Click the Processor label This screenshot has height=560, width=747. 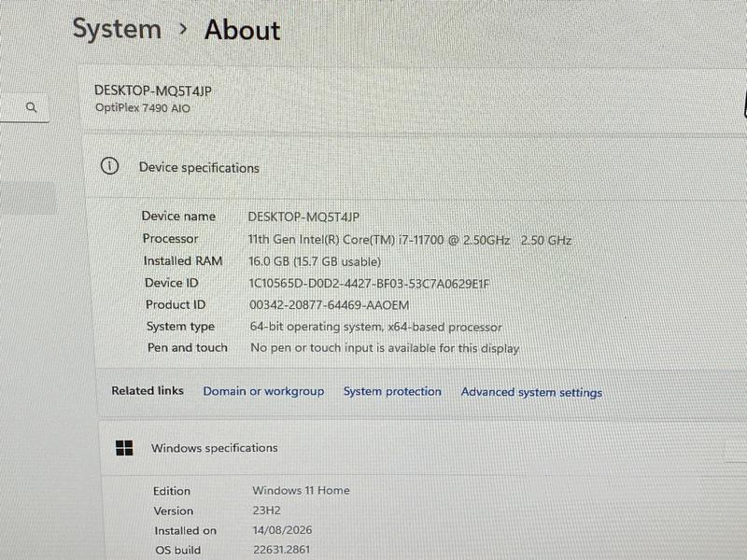point(170,239)
